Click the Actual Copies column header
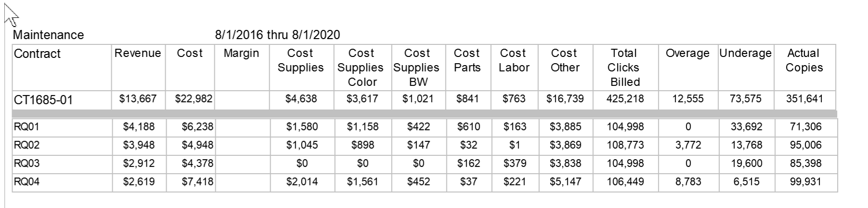Image resolution: width=868 pixels, height=208 pixels. [x=804, y=60]
